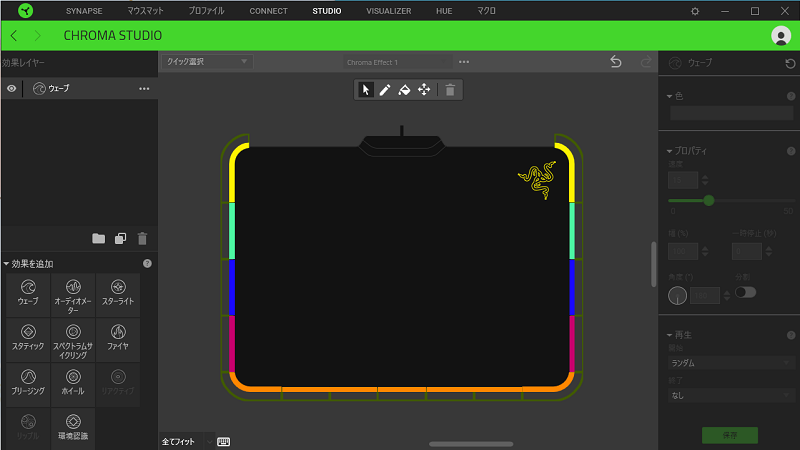Collapse the 効果を追加 section
800x450 pixels.
[x=6, y=264]
